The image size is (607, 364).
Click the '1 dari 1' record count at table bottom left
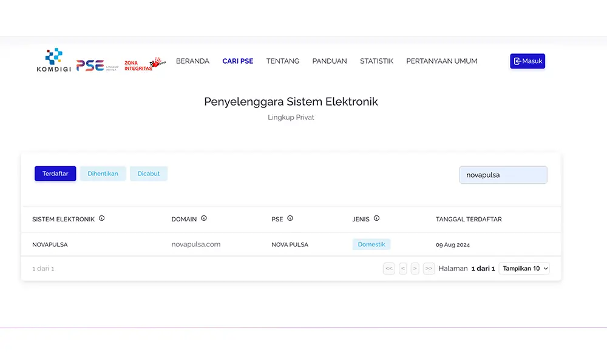tap(43, 269)
